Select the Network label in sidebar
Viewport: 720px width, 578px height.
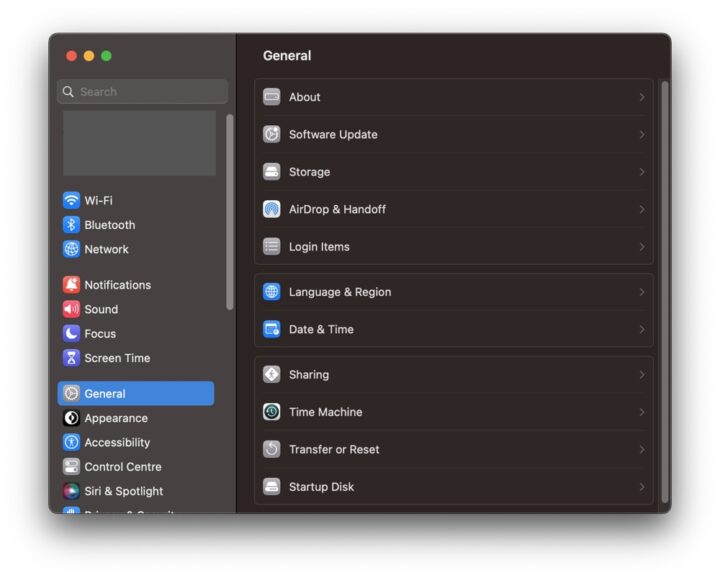(x=107, y=249)
